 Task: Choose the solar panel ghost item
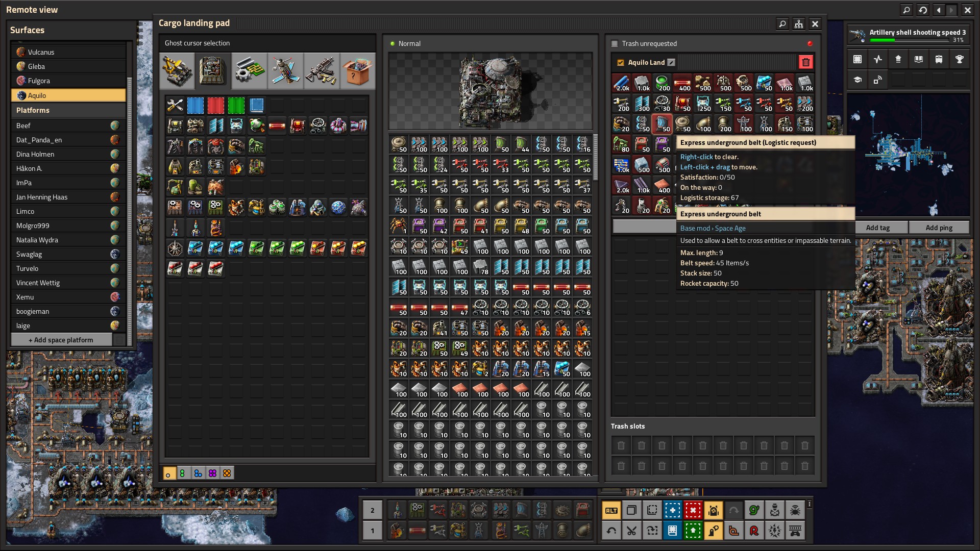(x=215, y=126)
